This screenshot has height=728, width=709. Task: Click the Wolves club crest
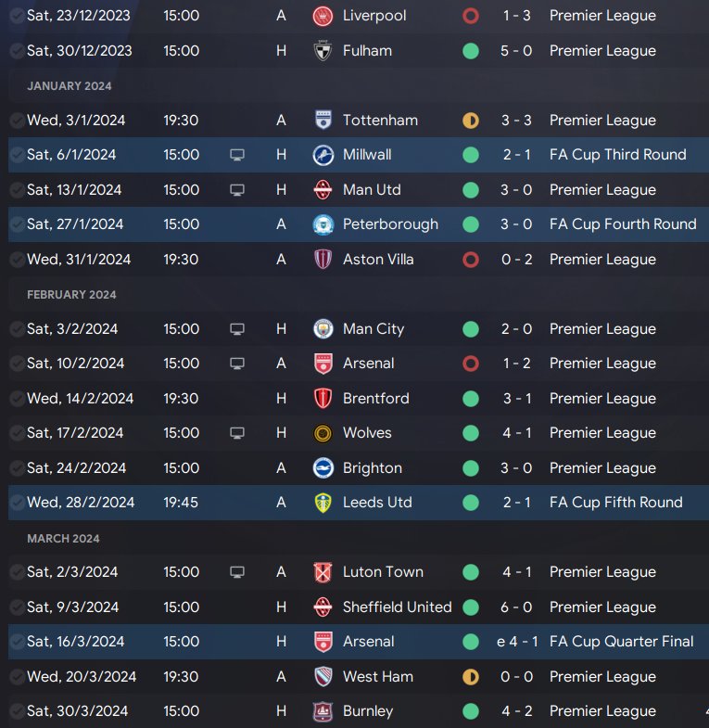click(x=323, y=433)
